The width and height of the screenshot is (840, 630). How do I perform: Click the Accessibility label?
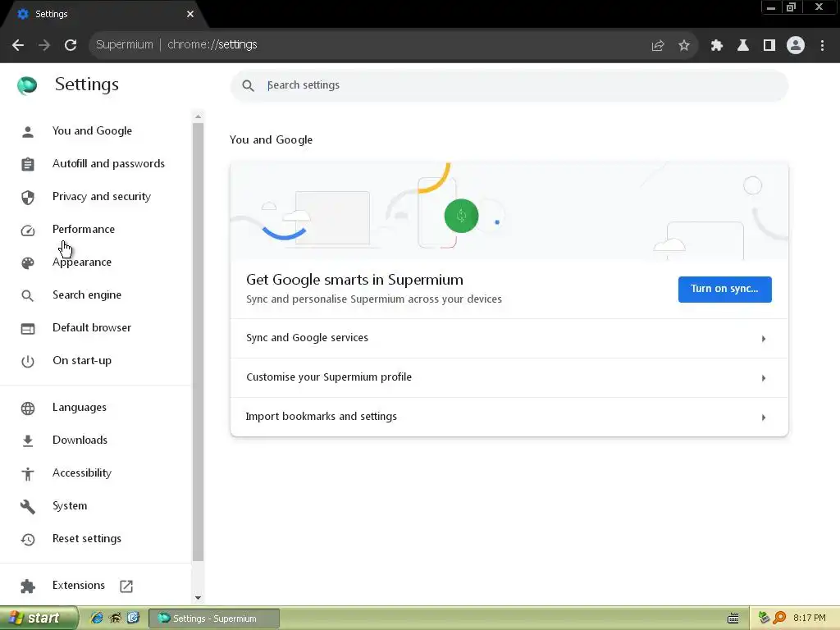[82, 473]
